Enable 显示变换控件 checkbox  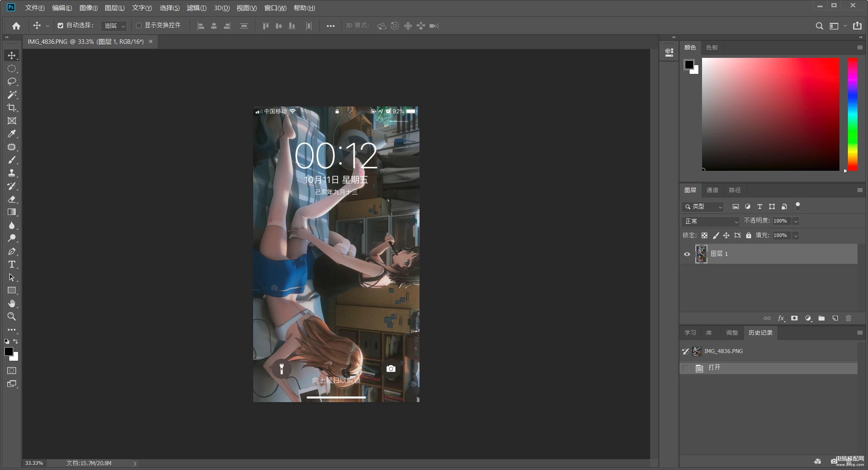tap(139, 26)
